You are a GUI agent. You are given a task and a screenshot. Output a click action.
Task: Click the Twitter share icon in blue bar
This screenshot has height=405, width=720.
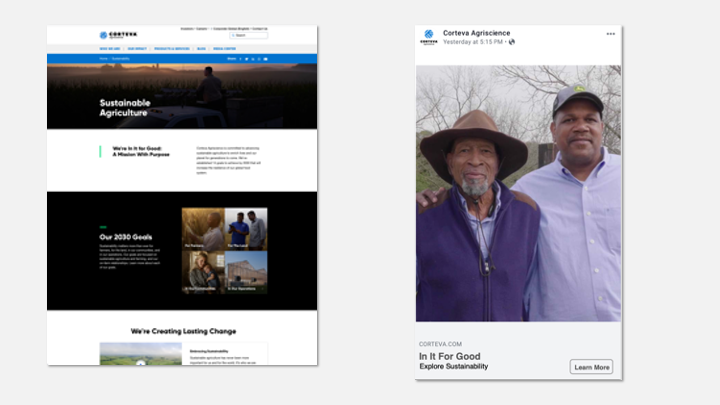point(247,59)
